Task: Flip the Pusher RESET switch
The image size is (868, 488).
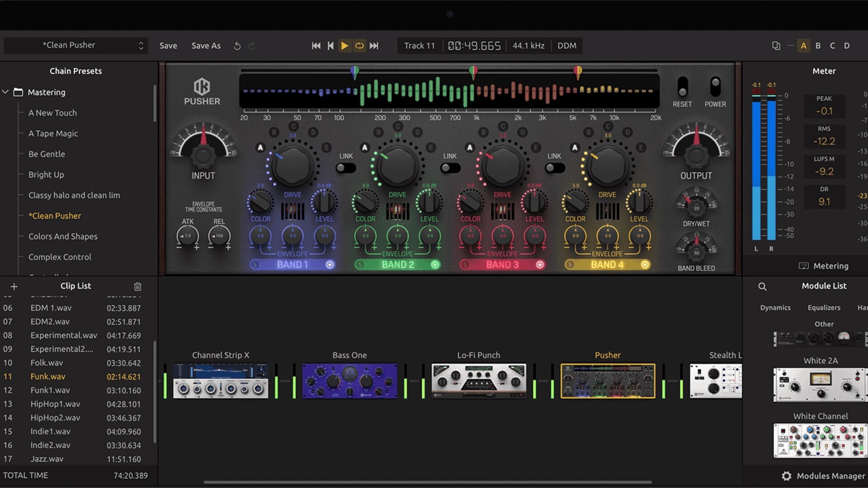Action: (682, 87)
